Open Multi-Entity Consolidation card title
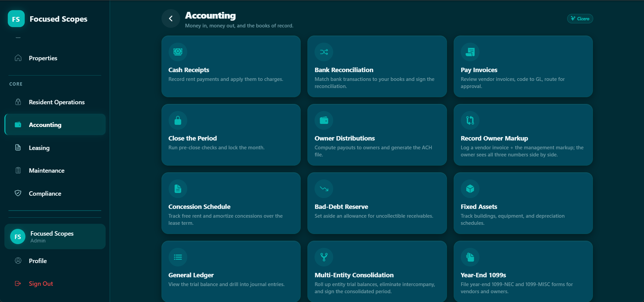The height and width of the screenshot is (302, 644). tap(354, 275)
